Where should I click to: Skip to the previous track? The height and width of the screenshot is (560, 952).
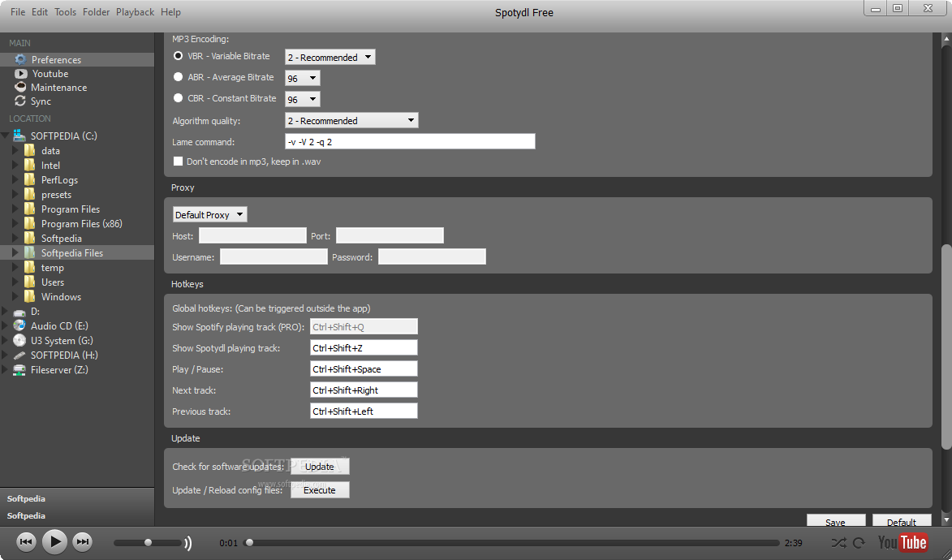click(26, 541)
